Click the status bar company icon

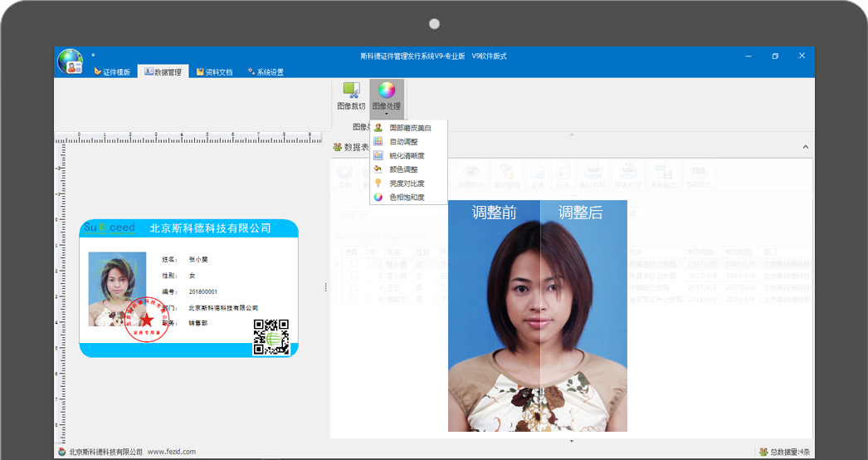click(62, 452)
